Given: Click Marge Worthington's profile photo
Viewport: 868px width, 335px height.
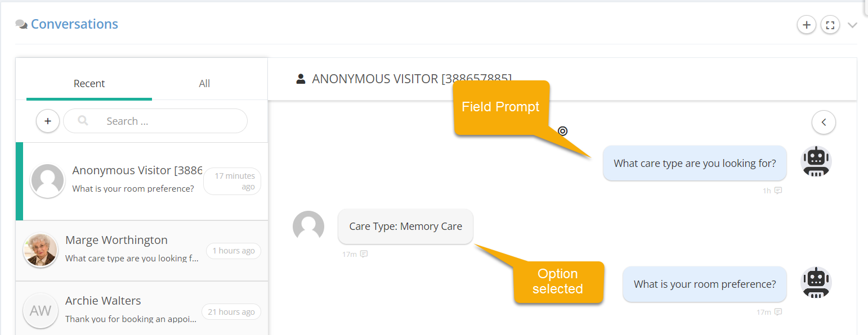Looking at the screenshot, I should [41, 251].
